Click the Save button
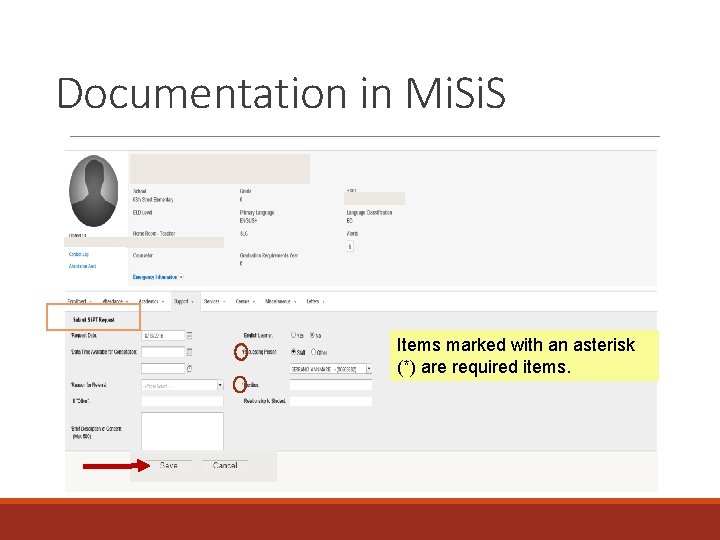The height and width of the screenshot is (540, 720). (169, 465)
